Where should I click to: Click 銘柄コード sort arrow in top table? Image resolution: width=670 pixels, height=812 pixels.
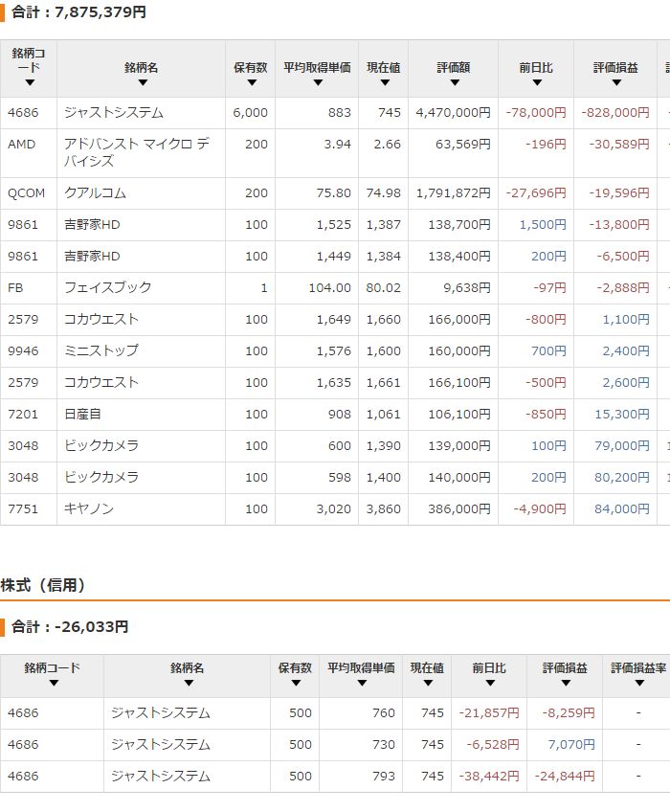(28, 83)
